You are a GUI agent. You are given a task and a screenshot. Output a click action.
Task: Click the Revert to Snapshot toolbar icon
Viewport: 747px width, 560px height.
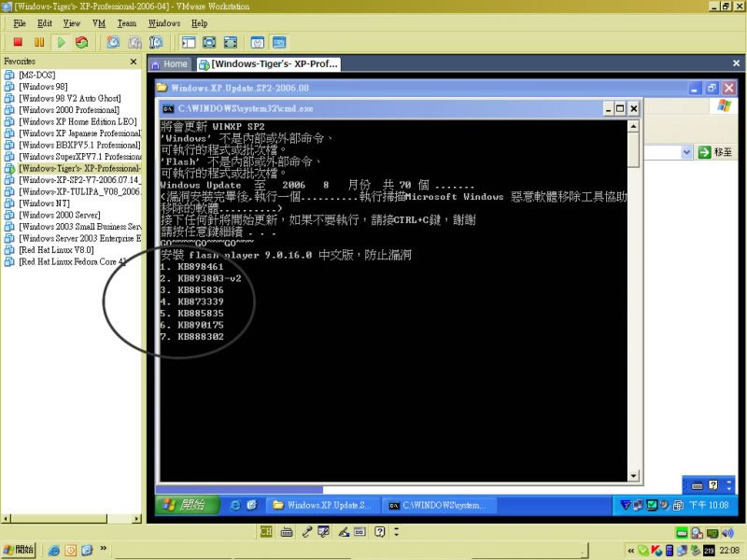tap(134, 42)
